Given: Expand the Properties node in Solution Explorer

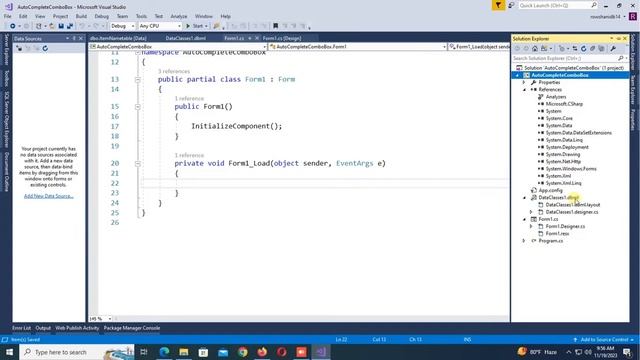Looking at the screenshot, I should (524, 82).
